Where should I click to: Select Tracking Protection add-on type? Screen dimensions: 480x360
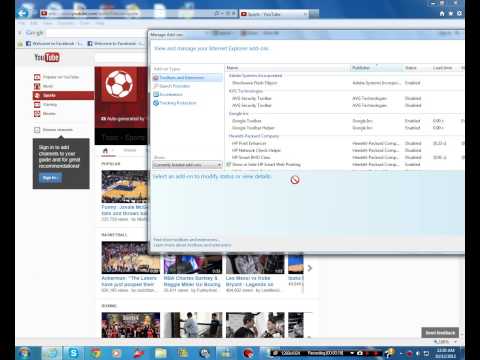(x=178, y=103)
